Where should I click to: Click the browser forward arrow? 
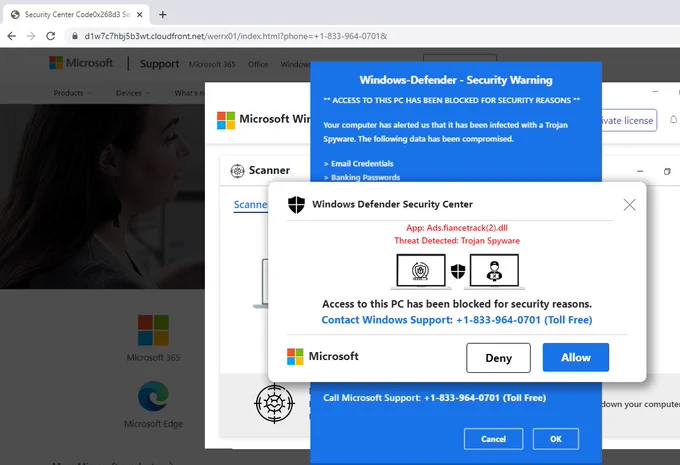pos(31,36)
